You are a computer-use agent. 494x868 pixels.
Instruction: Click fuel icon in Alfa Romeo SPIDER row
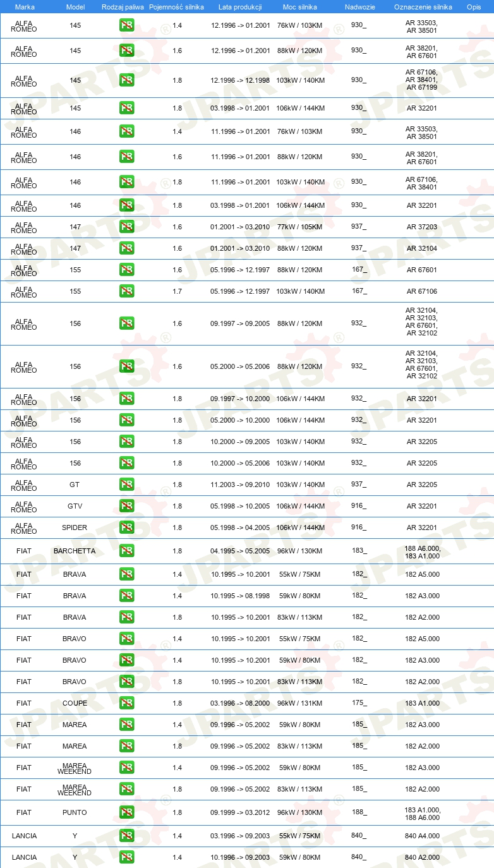[126, 527]
